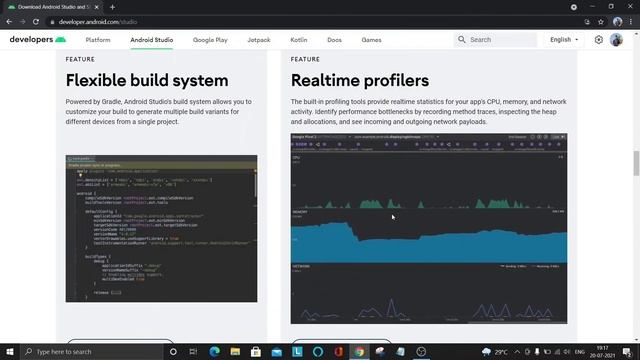640x360 pixels.
Task: Open the Games navigation tab
Action: [x=371, y=40]
